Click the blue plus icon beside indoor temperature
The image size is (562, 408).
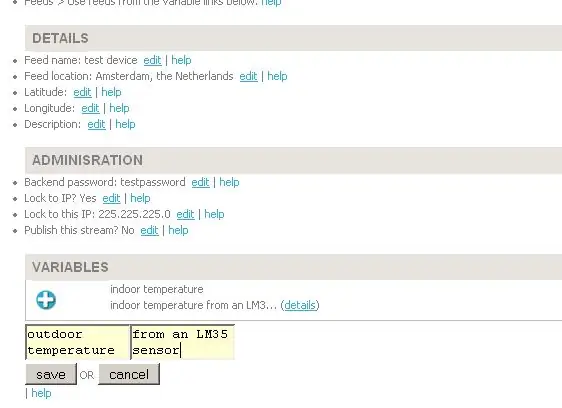point(46,300)
